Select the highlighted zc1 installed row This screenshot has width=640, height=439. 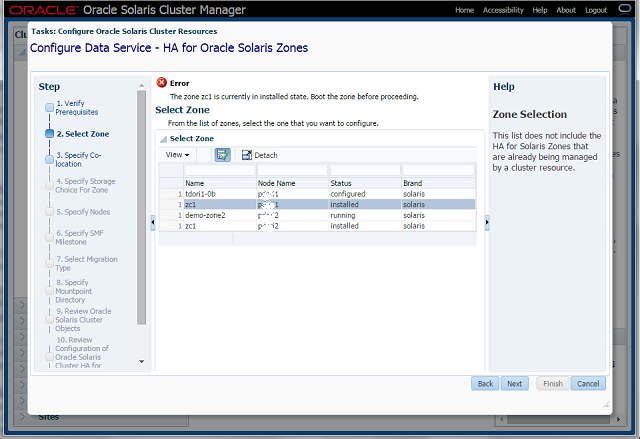(317, 204)
